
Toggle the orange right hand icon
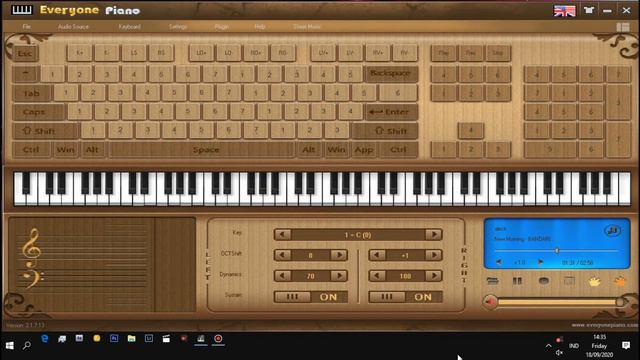620,281
